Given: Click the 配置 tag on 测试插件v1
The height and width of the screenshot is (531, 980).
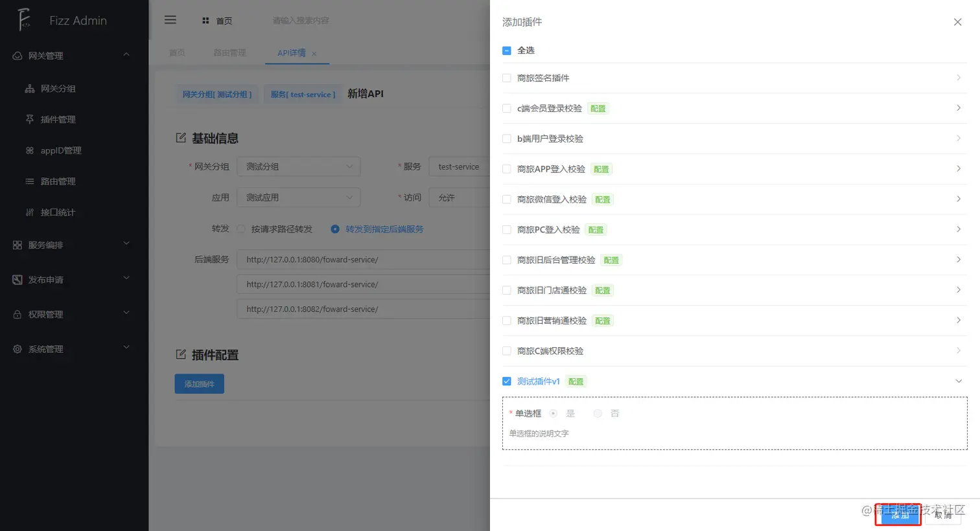Looking at the screenshot, I should (576, 382).
